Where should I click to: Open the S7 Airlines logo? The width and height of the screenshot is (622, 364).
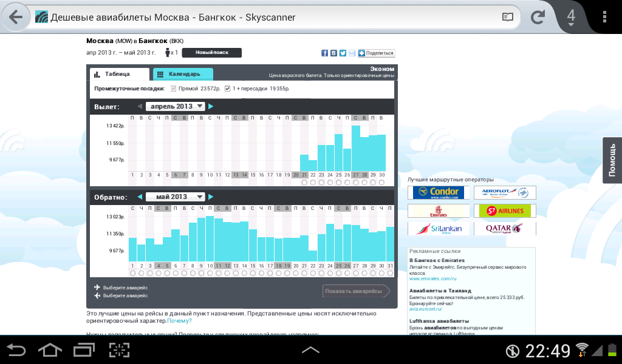505,211
